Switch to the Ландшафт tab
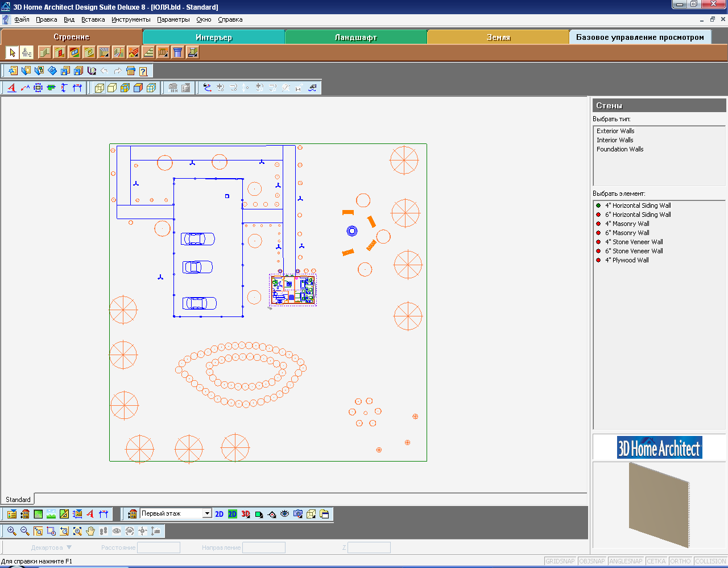This screenshot has height=568, width=728. [x=356, y=38]
